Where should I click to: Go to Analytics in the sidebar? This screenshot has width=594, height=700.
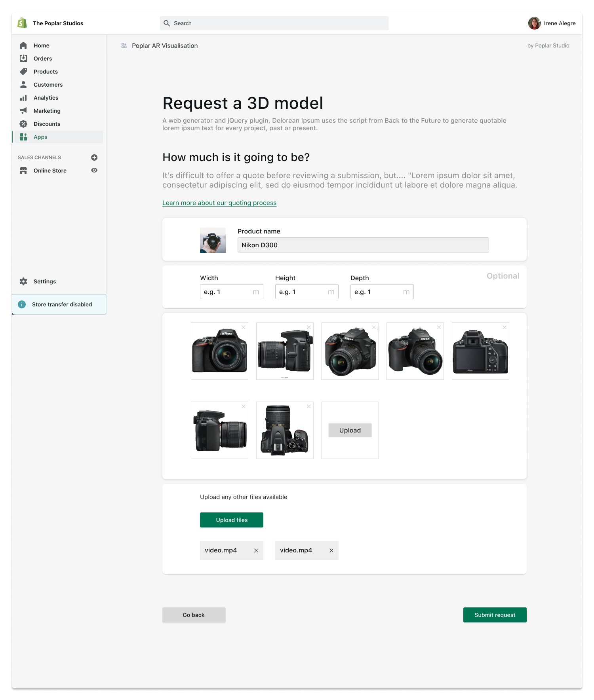46,98
